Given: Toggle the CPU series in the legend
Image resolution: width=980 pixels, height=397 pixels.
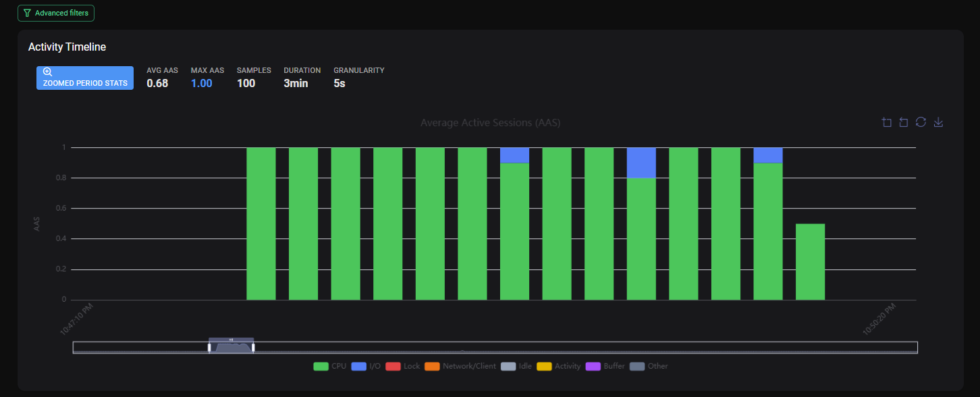Looking at the screenshot, I should (x=330, y=366).
